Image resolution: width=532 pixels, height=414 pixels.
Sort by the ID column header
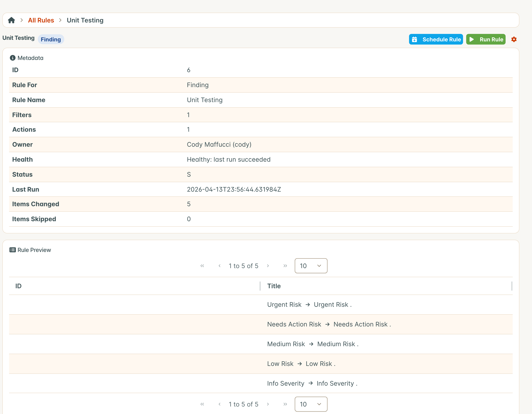pyautogui.click(x=134, y=286)
